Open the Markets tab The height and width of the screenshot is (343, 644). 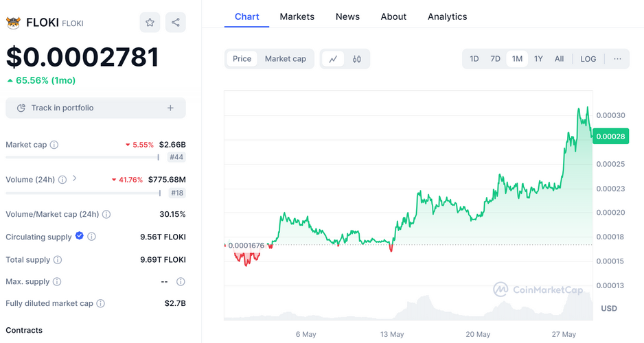(297, 16)
